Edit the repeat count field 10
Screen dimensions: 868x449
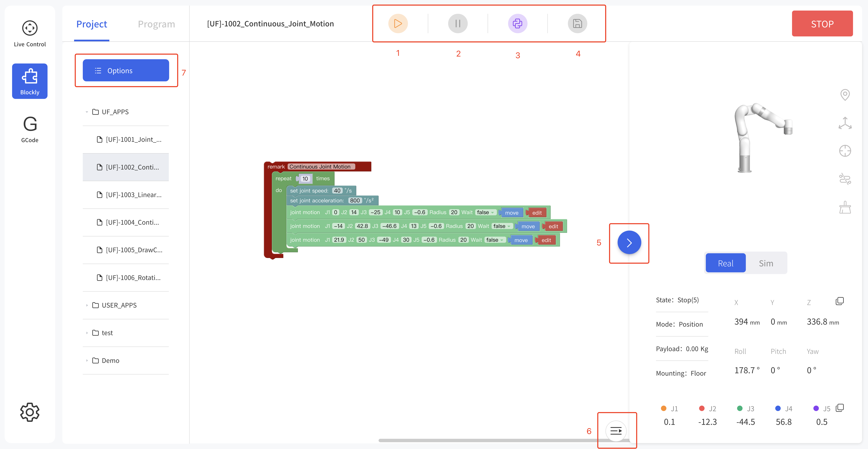click(x=305, y=179)
